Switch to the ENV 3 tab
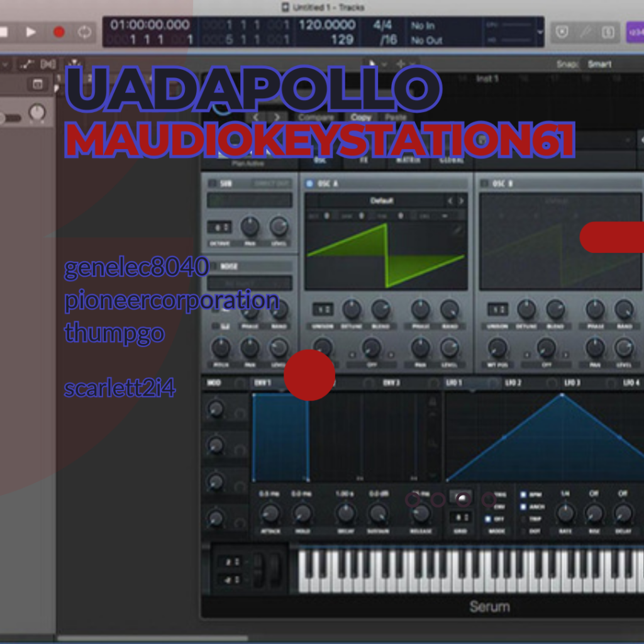The height and width of the screenshot is (644, 644). [x=391, y=383]
